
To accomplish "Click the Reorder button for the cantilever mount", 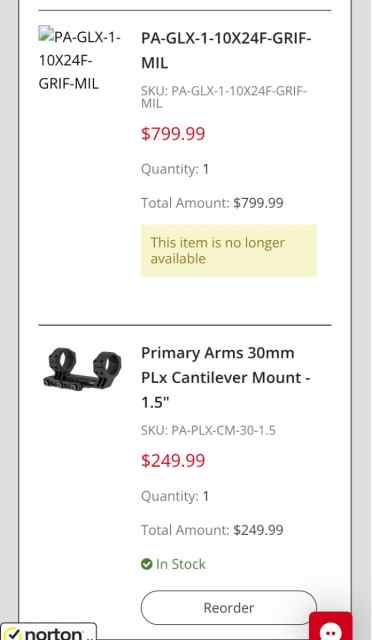I will point(229,607).
